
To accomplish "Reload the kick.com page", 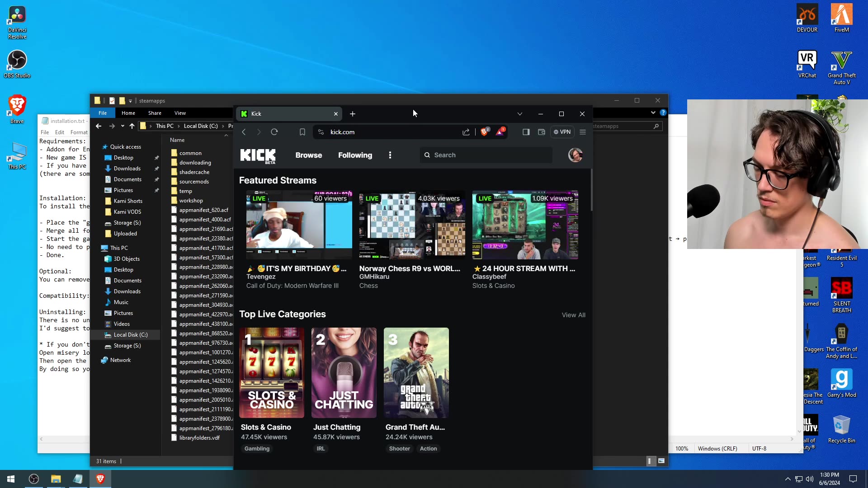I will pyautogui.click(x=274, y=132).
